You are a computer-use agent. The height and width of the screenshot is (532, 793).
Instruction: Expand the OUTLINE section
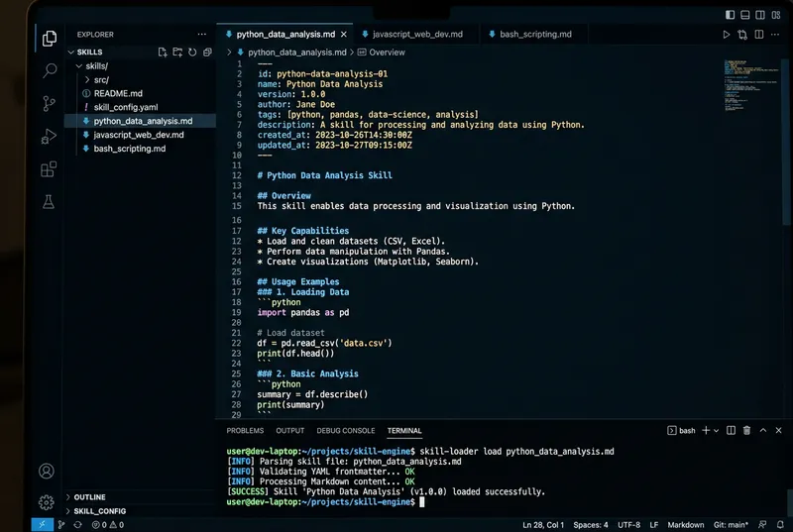[89, 497]
